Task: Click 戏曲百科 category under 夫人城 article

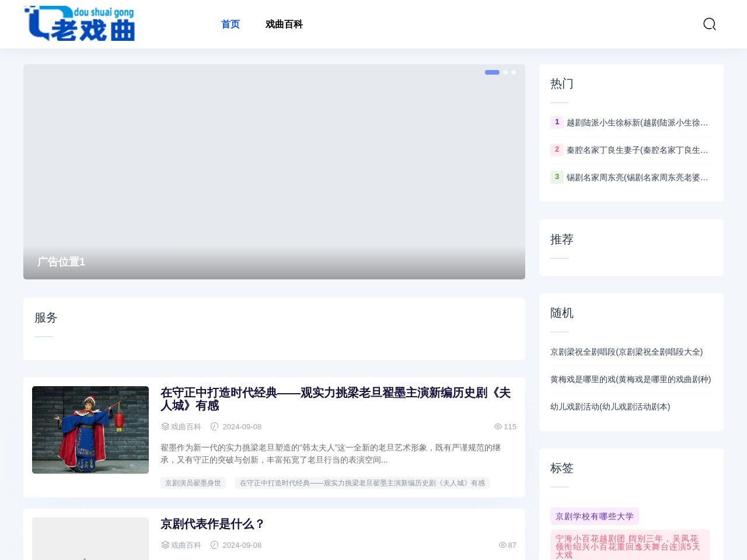Action: tap(186, 426)
